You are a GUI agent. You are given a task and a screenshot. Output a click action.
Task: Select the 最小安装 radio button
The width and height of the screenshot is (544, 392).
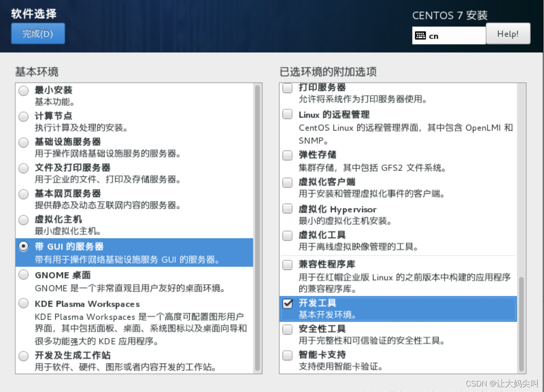point(24,91)
